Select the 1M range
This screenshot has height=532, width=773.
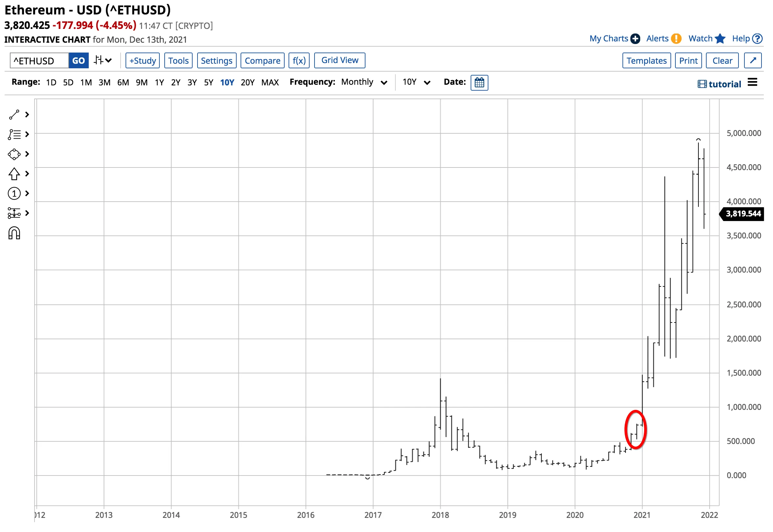[x=86, y=82]
